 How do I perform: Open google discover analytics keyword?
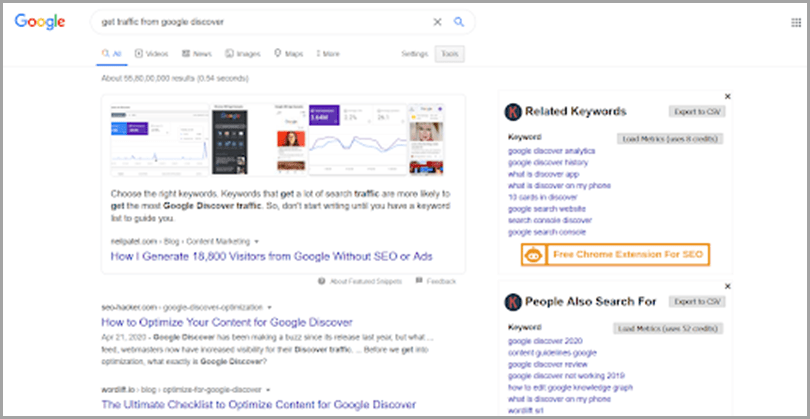pyautogui.click(x=551, y=151)
